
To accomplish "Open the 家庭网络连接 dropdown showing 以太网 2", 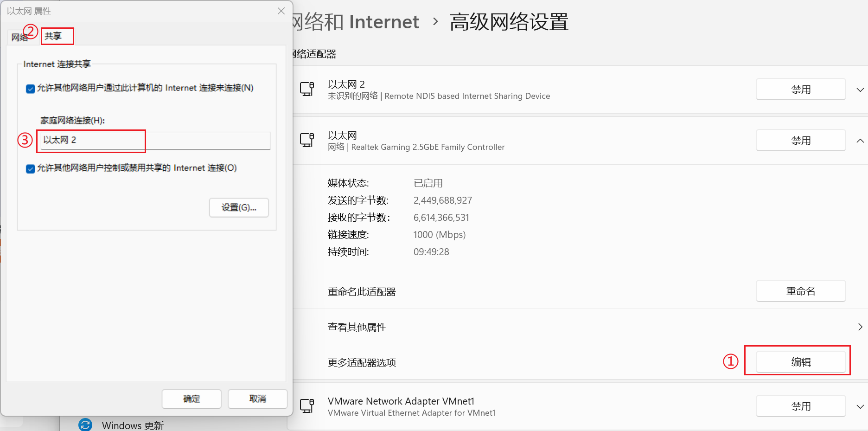I will click(155, 140).
